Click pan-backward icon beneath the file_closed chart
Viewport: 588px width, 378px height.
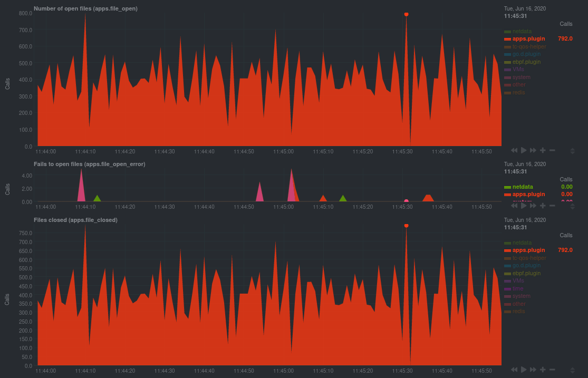tap(514, 370)
